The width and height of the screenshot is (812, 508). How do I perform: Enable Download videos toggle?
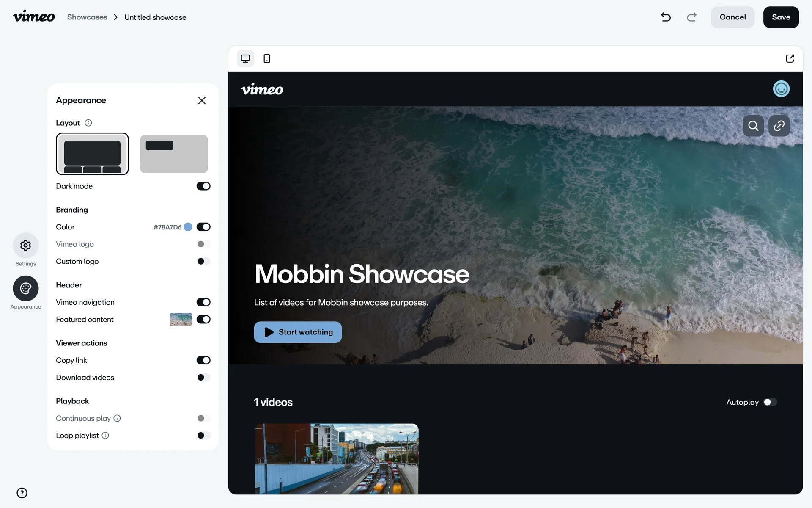point(203,378)
